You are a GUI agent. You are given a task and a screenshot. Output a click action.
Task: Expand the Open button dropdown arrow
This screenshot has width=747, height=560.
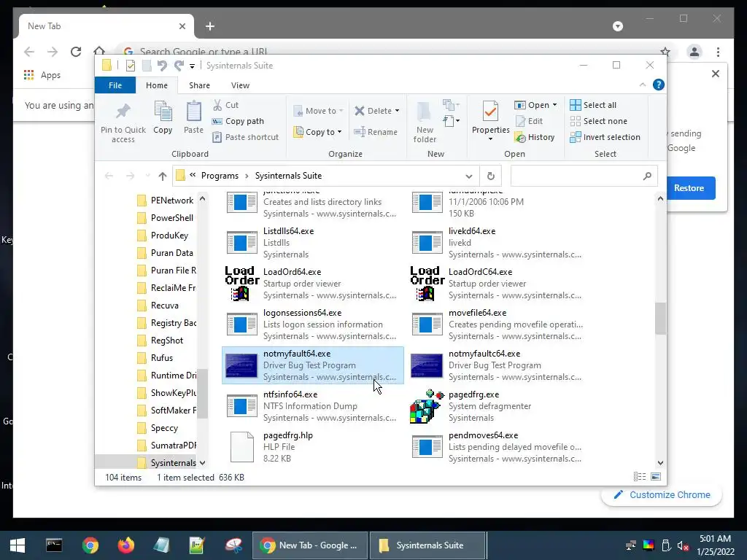pyautogui.click(x=554, y=105)
